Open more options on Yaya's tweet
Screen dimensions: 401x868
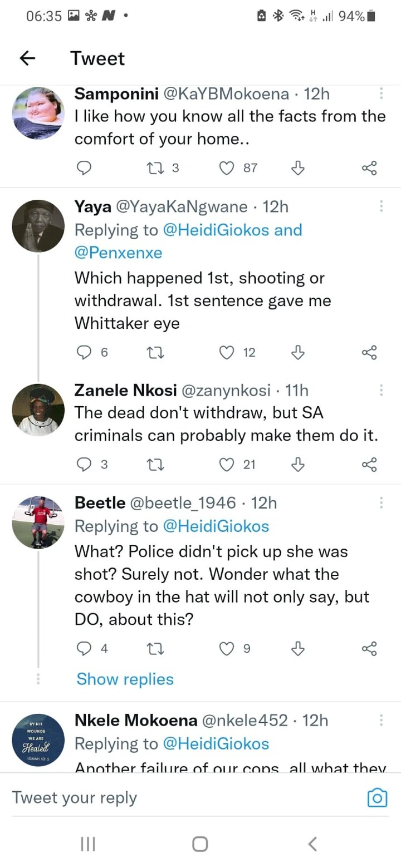click(381, 206)
